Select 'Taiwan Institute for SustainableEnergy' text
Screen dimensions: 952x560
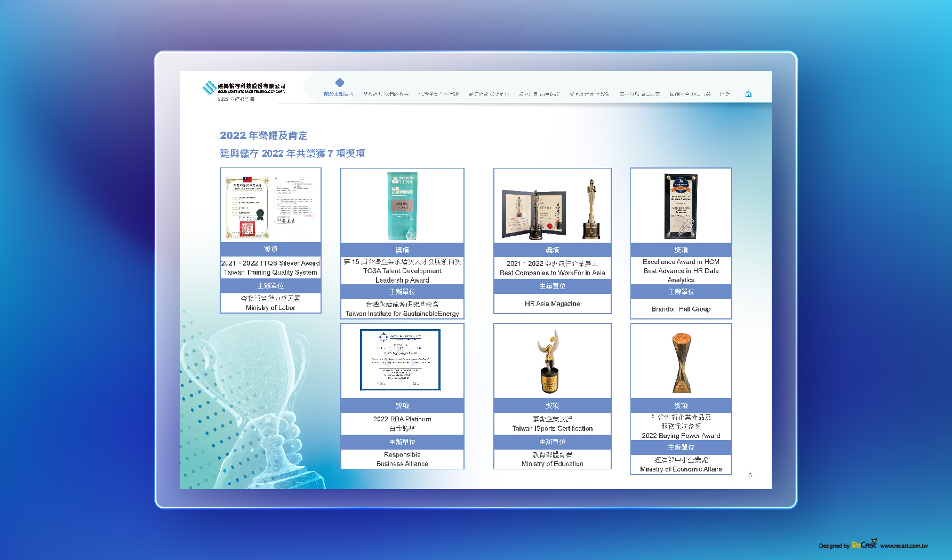pos(402,314)
